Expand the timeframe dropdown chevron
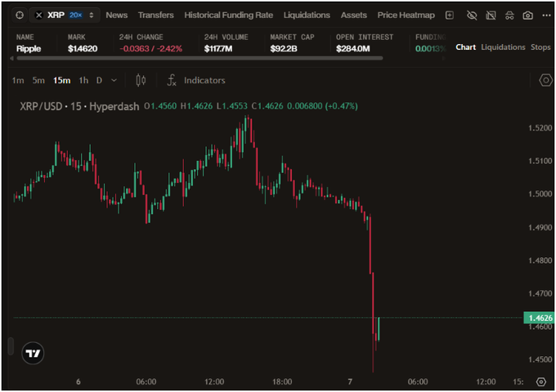Image resolution: width=556 pixels, height=392 pixels. coord(114,80)
